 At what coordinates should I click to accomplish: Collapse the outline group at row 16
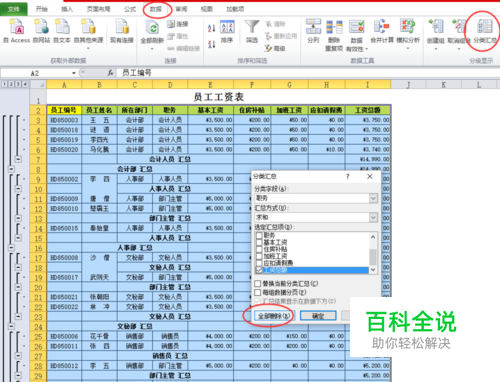[x=11, y=248]
